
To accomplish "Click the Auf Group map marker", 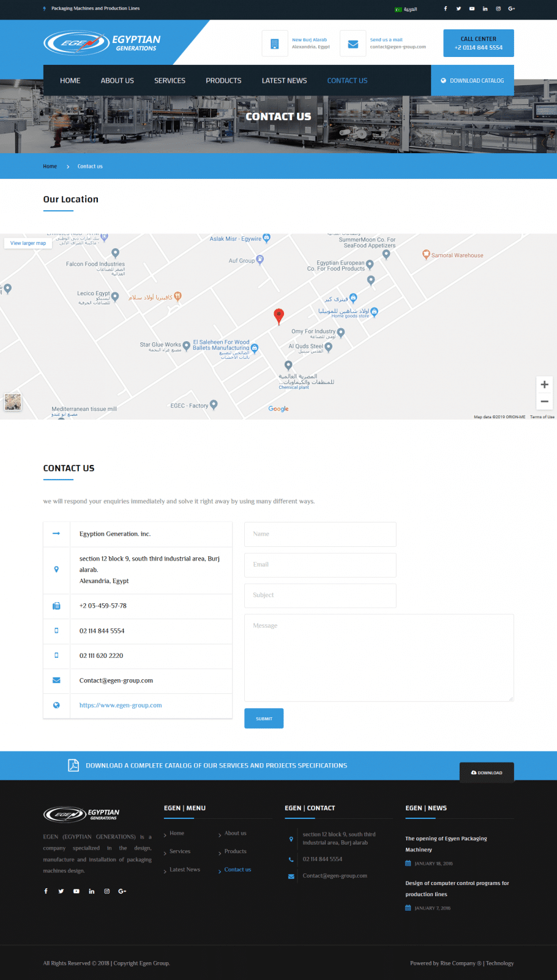I will point(260,260).
